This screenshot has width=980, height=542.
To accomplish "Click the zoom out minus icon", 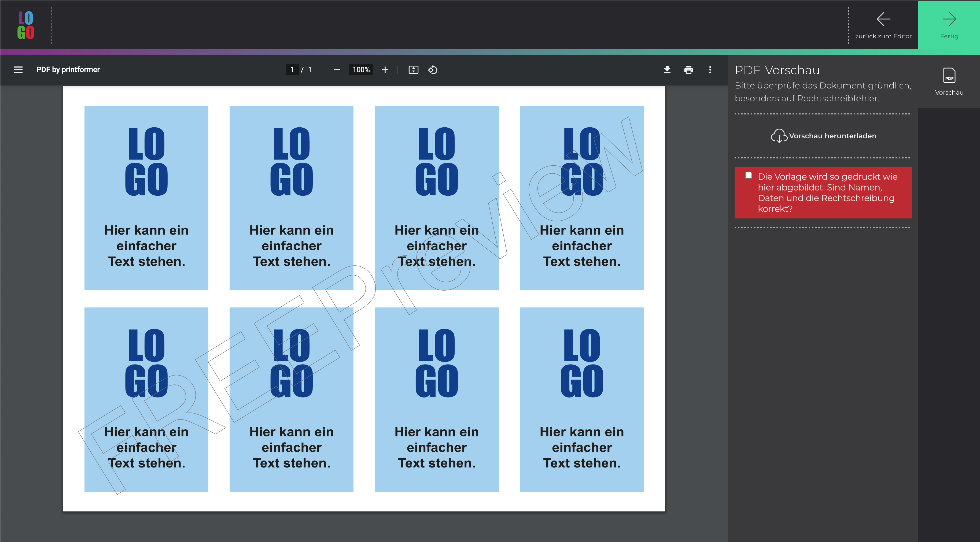I will (x=337, y=70).
